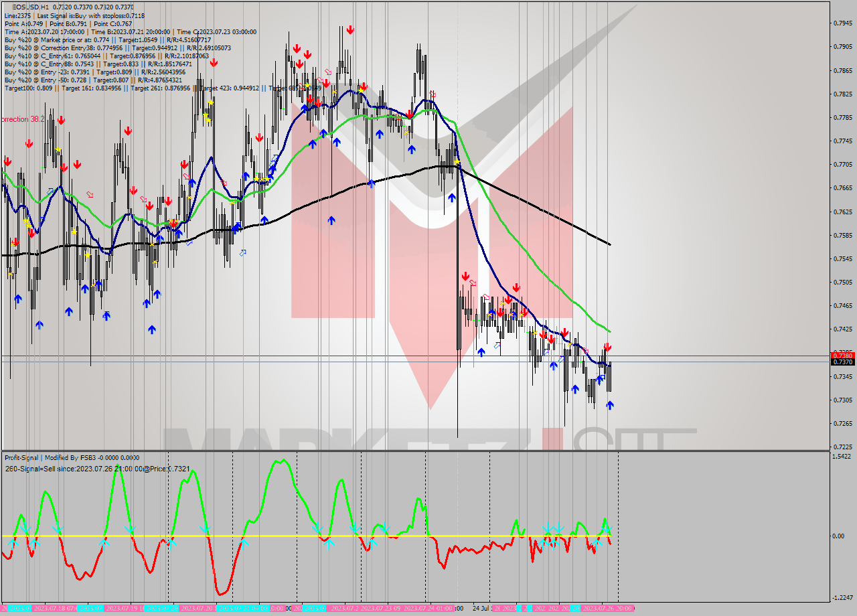Select the 'Line:2375 | Last Signal is:Buy' line

pos(74,15)
